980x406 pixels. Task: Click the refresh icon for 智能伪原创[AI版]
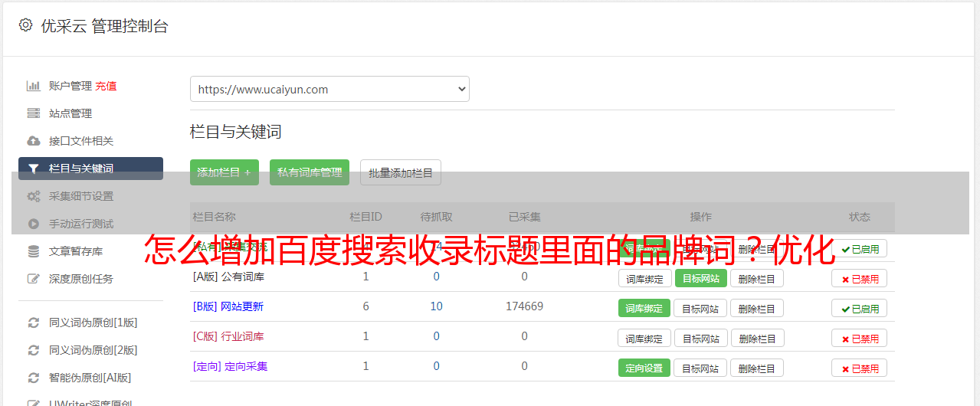[33, 378]
